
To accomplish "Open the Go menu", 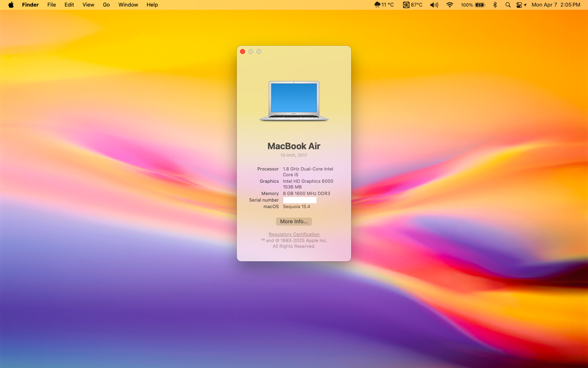I will coord(106,5).
